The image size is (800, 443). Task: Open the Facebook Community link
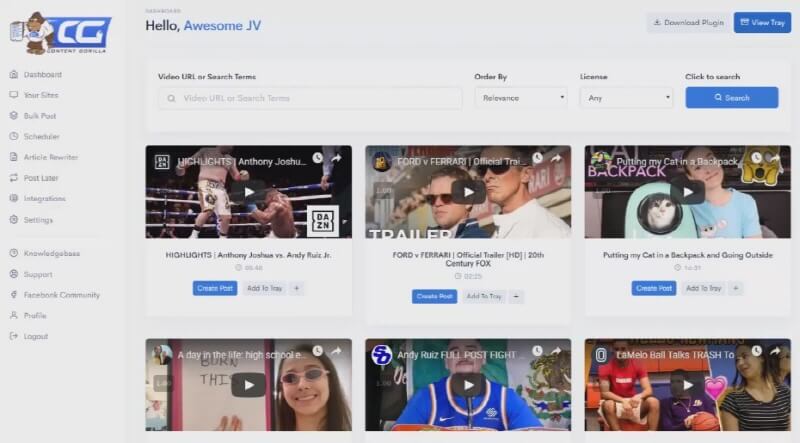[x=62, y=295]
